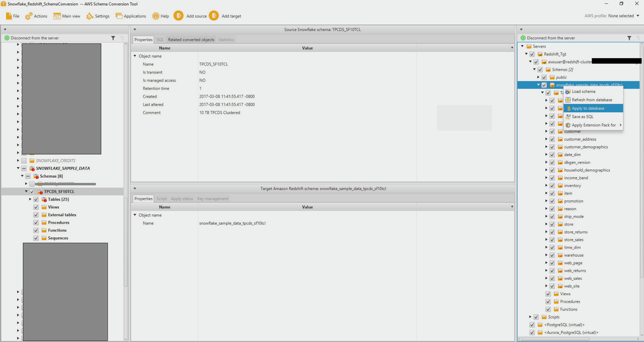Click the filter icon in the source tree panel
The height and width of the screenshot is (342, 644).
(113, 38)
